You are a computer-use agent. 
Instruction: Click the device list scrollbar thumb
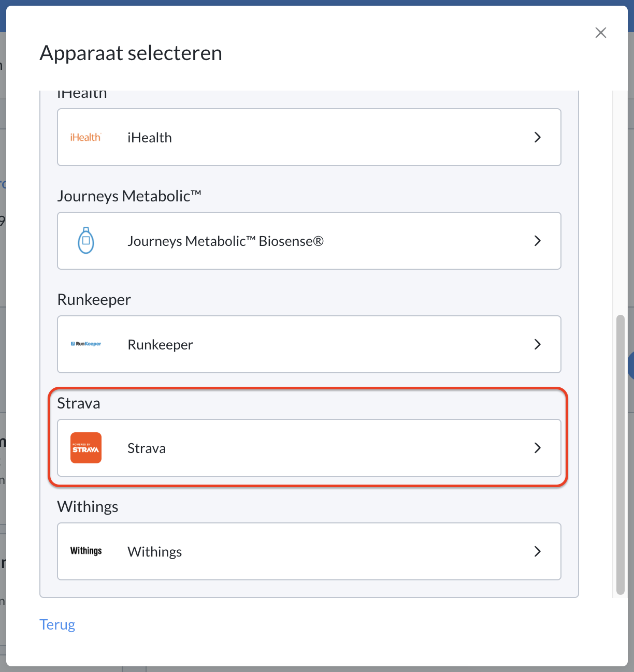click(x=621, y=455)
